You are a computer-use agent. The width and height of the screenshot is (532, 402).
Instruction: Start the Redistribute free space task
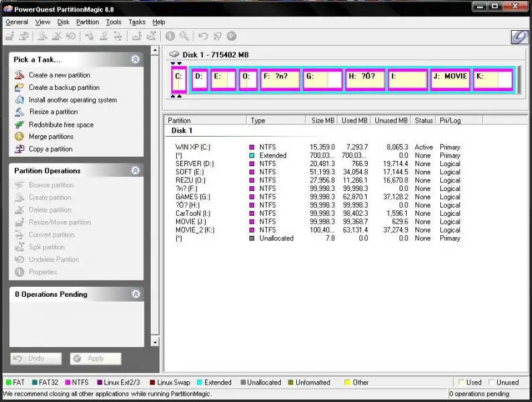point(61,125)
